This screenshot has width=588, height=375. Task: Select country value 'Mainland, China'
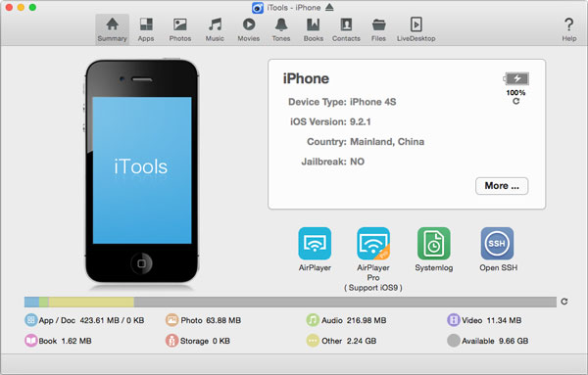(387, 142)
